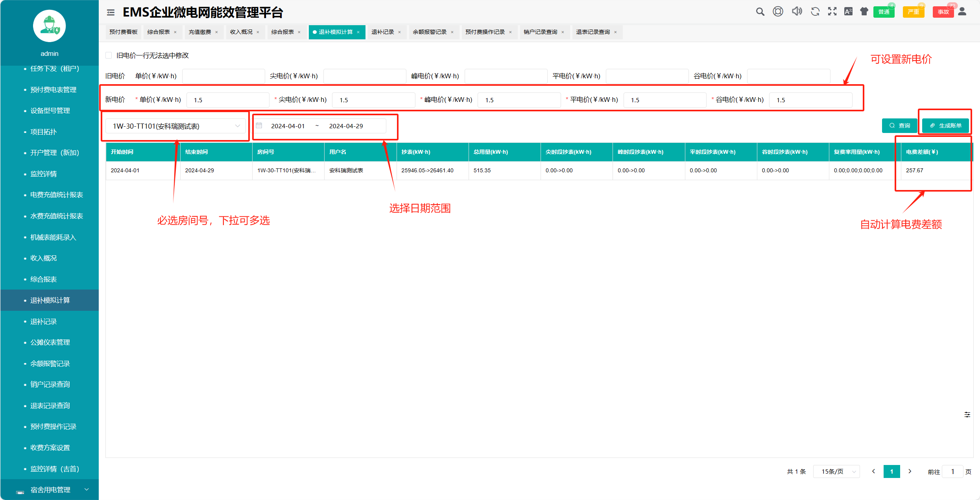The width and height of the screenshot is (980, 500).
Task: Click the search magnifier icon in header
Action: click(760, 12)
